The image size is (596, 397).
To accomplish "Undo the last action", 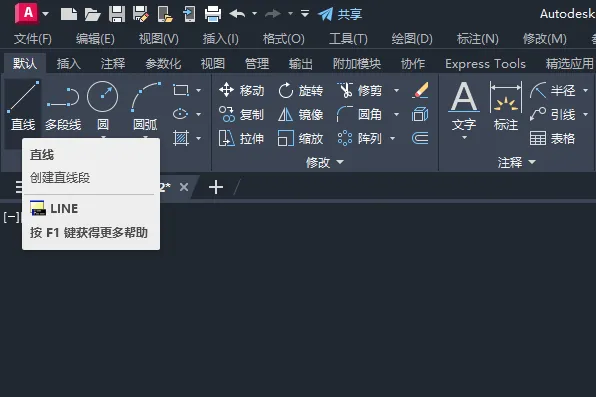I will (x=237, y=14).
